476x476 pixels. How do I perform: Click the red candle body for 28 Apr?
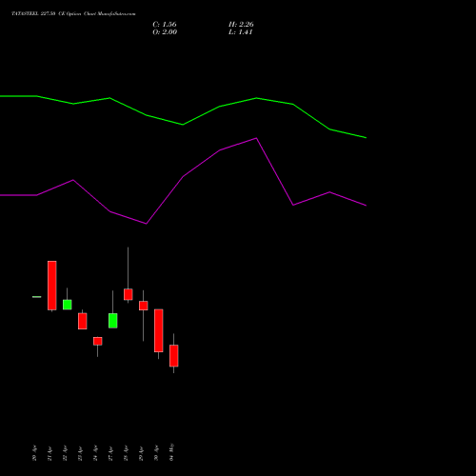tap(129, 294)
